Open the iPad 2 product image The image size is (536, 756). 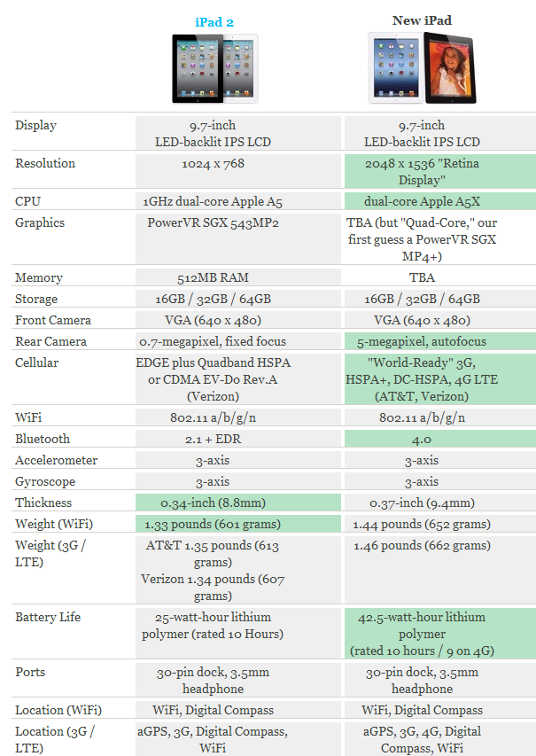tap(214, 68)
